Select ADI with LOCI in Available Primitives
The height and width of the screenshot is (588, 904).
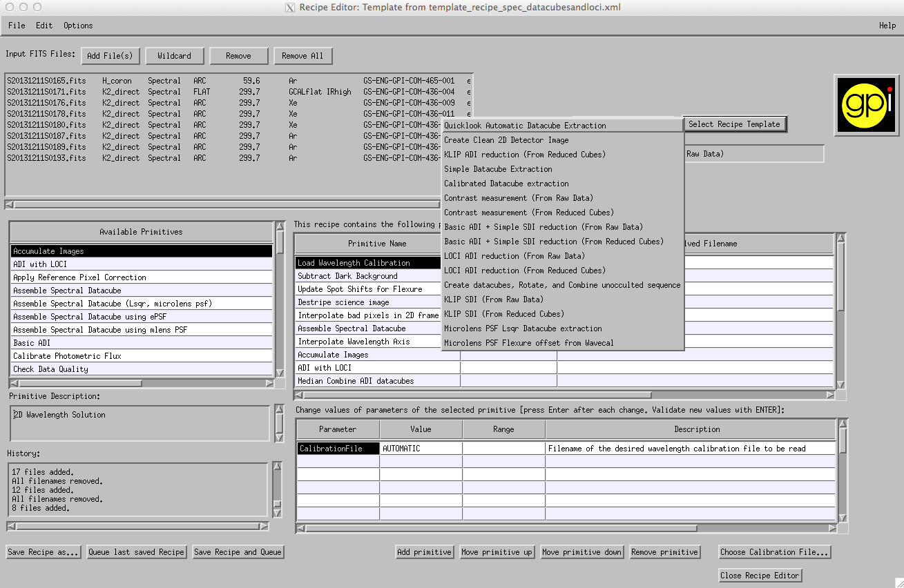[40, 264]
